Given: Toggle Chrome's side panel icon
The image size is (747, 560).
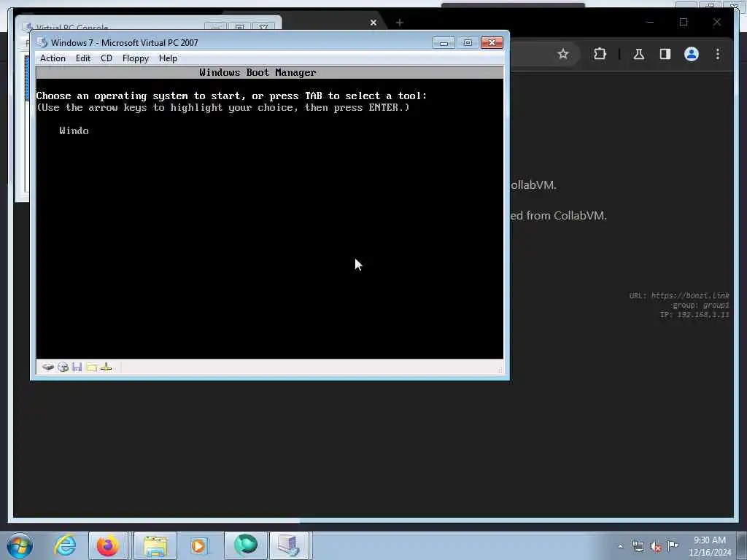Looking at the screenshot, I should (x=665, y=54).
